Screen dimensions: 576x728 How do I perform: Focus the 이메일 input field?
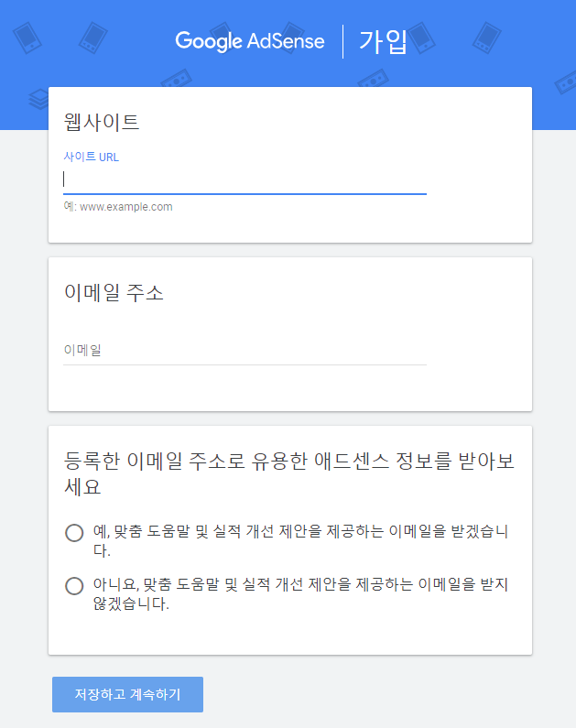245,351
